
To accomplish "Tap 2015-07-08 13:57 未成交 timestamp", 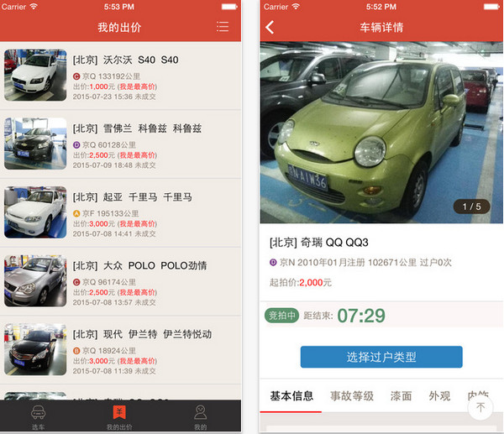I will (x=114, y=302).
